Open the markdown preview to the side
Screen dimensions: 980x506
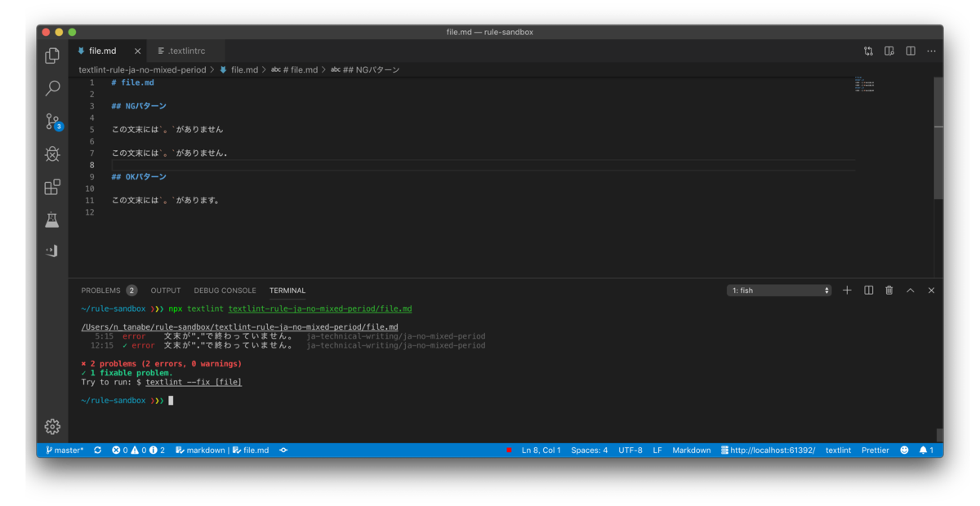(x=889, y=51)
